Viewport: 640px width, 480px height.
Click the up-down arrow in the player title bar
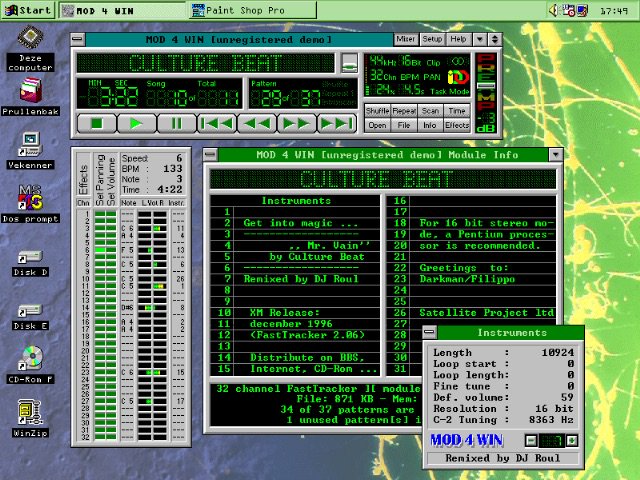click(x=495, y=39)
